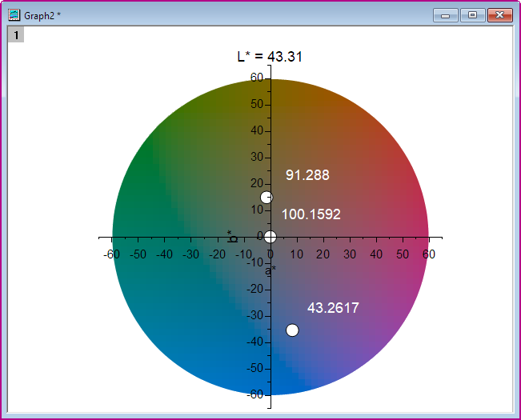Click the 40 tick label on vertical axis

257,130
